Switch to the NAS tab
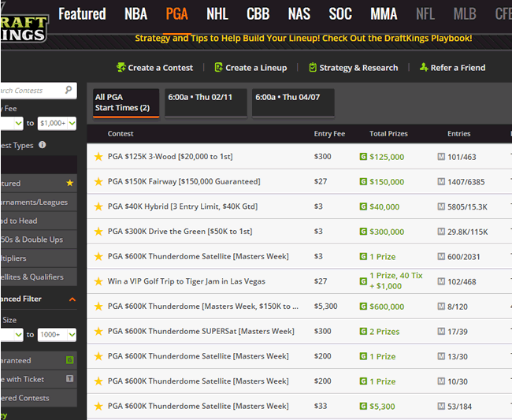Viewport: 512px width, 420px height. [x=299, y=14]
